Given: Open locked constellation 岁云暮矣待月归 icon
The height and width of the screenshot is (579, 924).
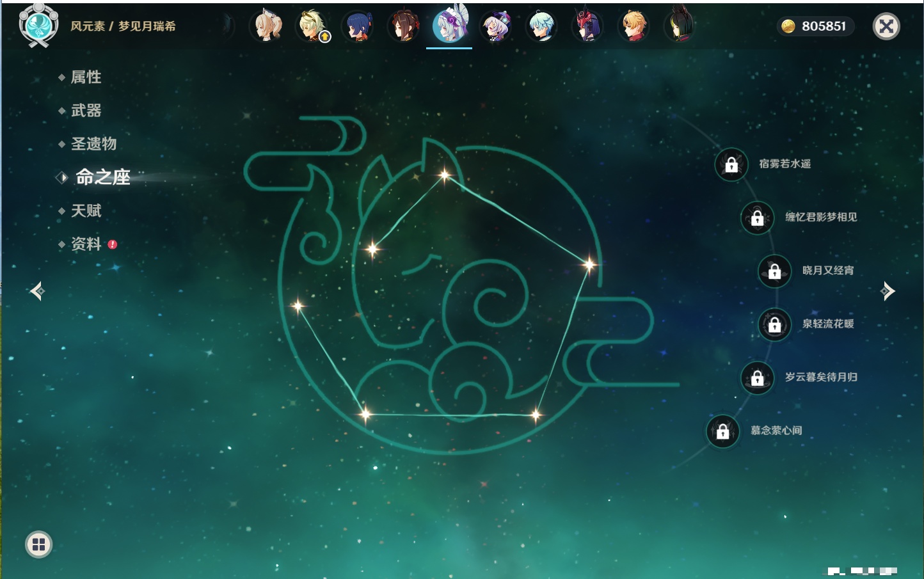Looking at the screenshot, I should click(x=758, y=377).
